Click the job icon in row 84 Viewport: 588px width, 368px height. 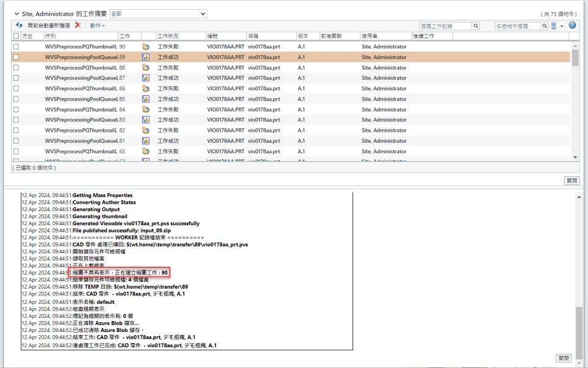pos(146,109)
